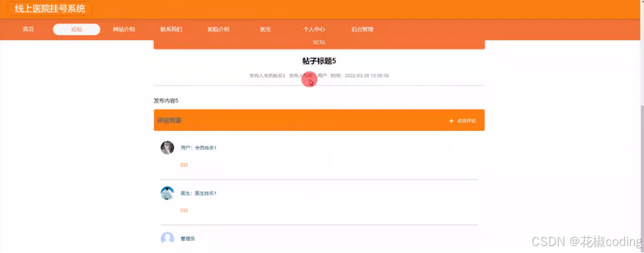Click the 管理员 commenter name
The image size is (644, 253).
click(187, 238)
